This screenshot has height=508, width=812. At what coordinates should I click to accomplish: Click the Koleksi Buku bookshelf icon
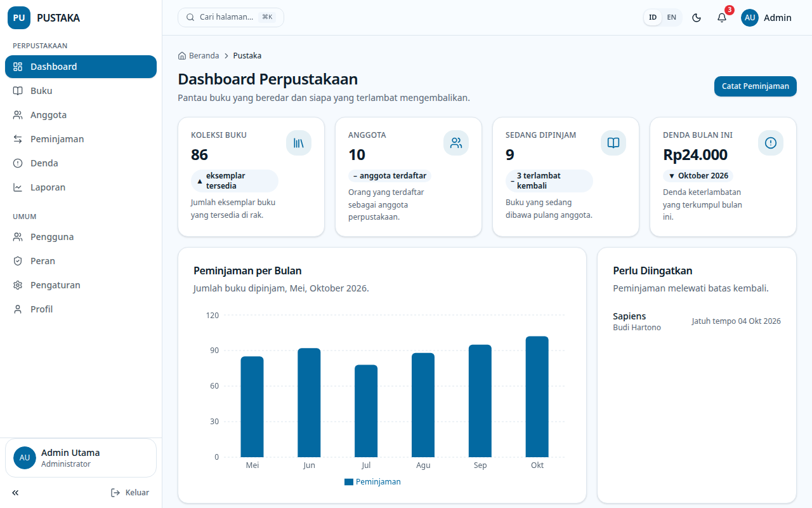point(299,143)
